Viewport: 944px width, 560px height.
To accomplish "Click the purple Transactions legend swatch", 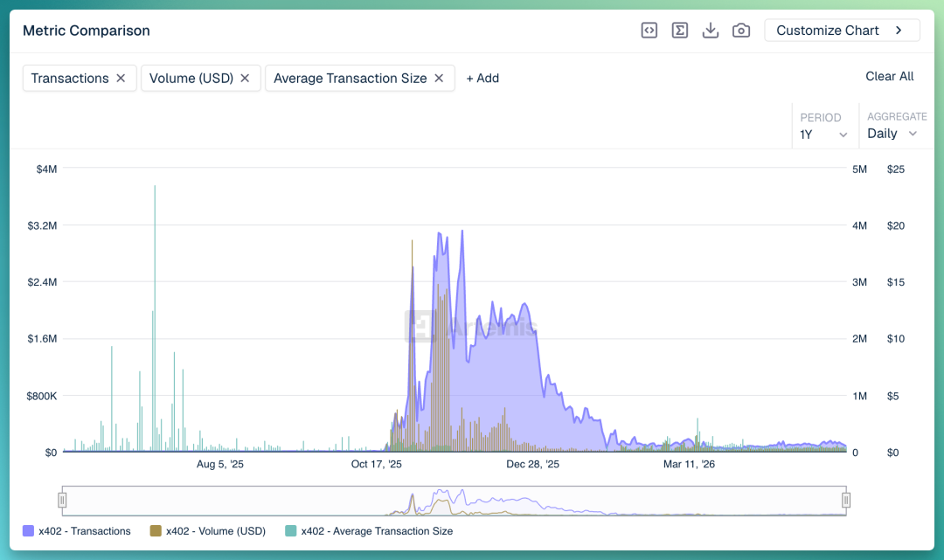I will coord(28,531).
